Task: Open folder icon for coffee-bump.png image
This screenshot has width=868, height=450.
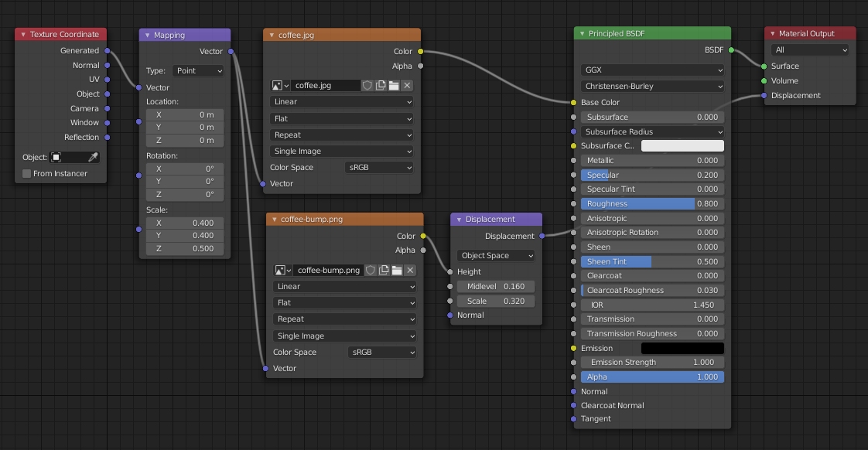Action: 397,270
